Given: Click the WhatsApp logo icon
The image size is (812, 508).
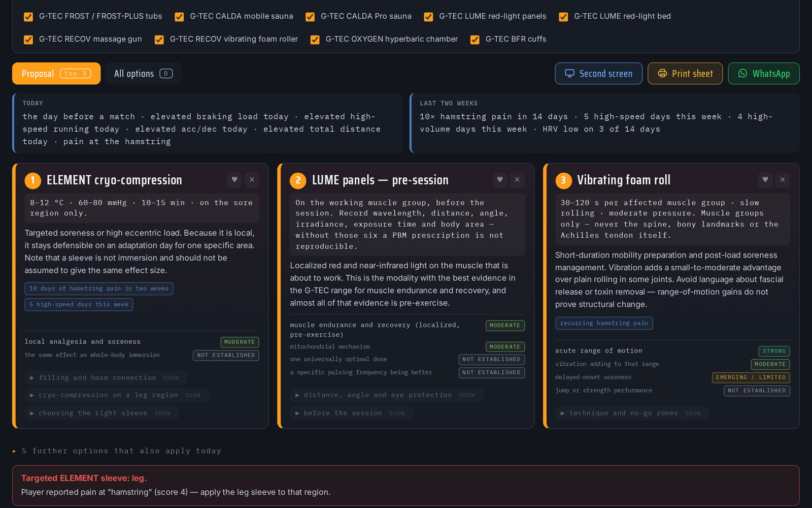Looking at the screenshot, I should [x=742, y=73].
